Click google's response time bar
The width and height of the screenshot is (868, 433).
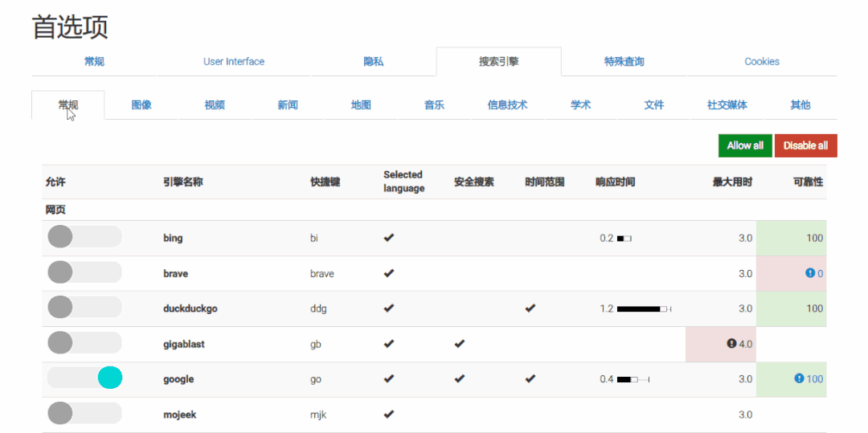[x=633, y=379]
